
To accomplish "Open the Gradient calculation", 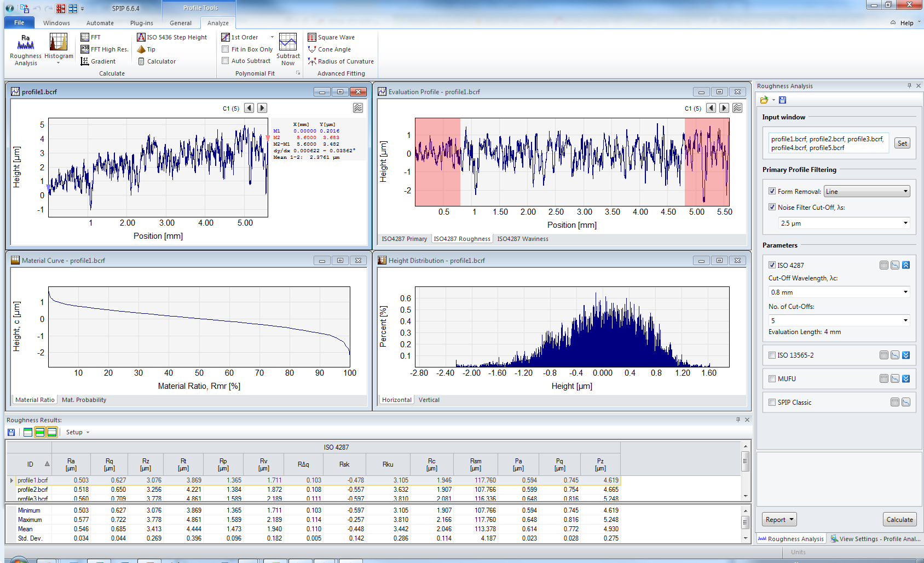I will [98, 61].
